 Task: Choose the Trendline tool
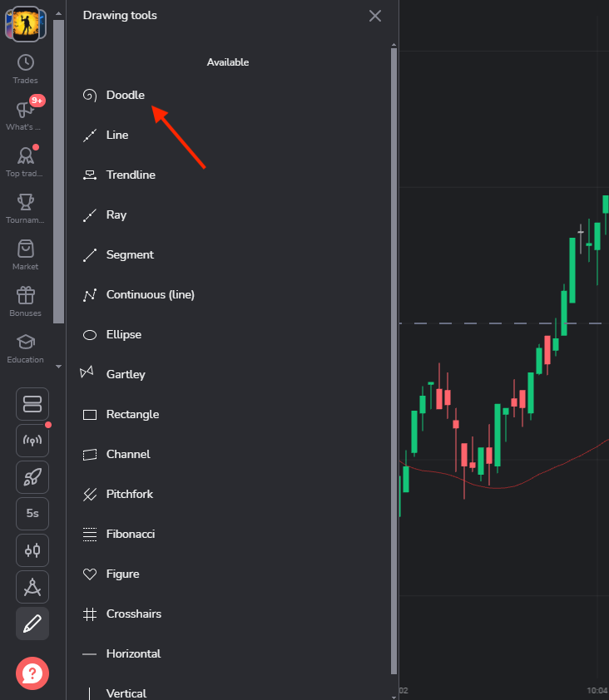(x=130, y=175)
